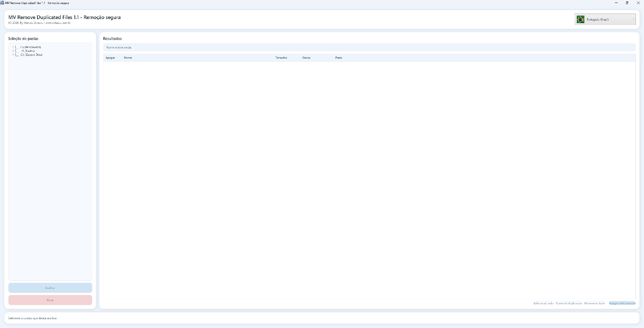Click the "Resultados" heading
The image size is (644, 328).
112,39
